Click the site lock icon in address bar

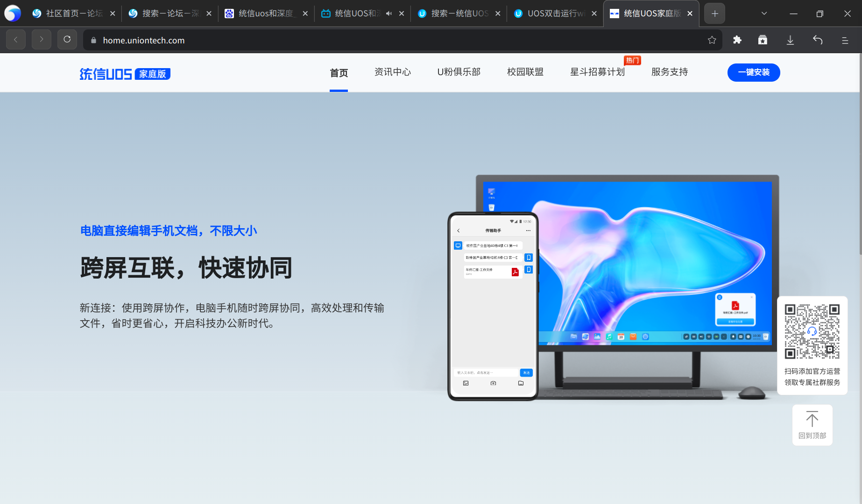(93, 40)
